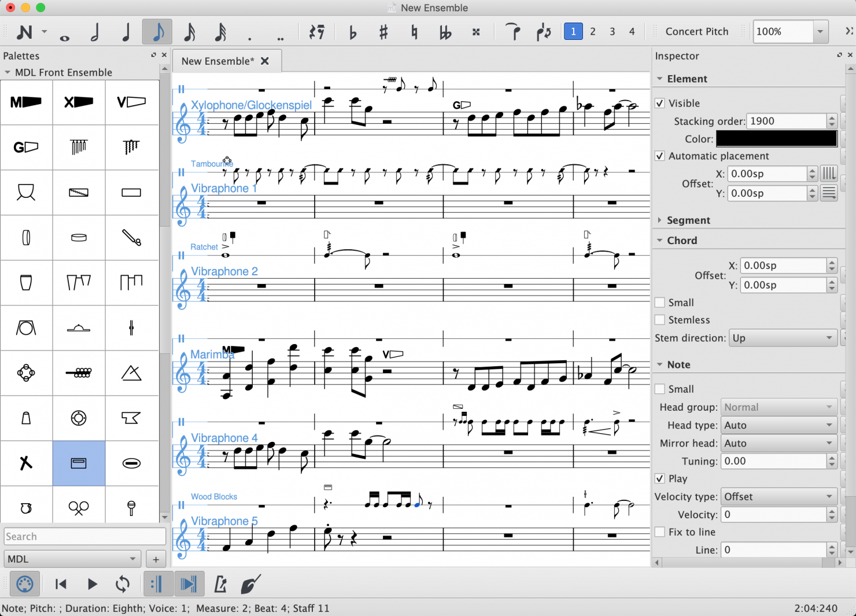856x616 pixels.
Task: Open the Stem direction dropdown
Action: pyautogui.click(x=783, y=338)
